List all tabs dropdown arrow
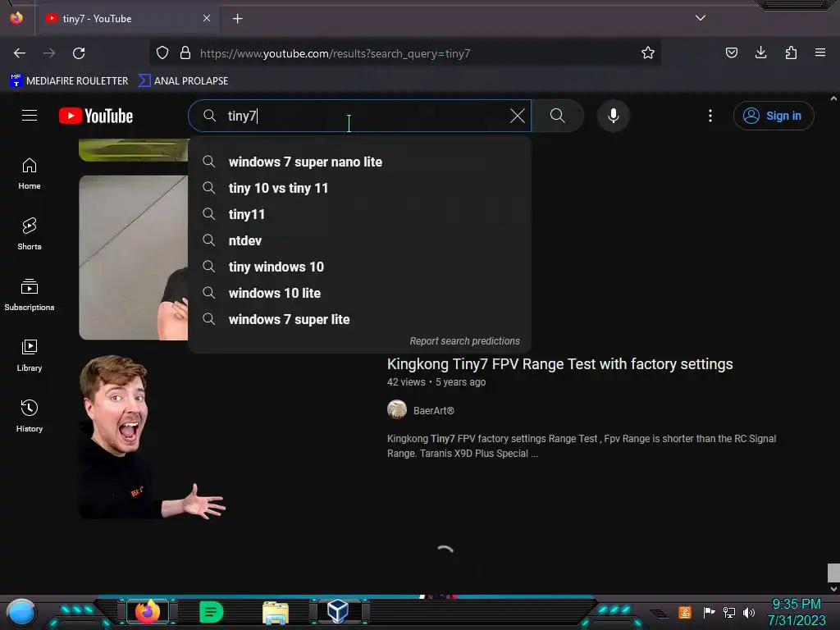This screenshot has height=630, width=840. click(x=701, y=18)
